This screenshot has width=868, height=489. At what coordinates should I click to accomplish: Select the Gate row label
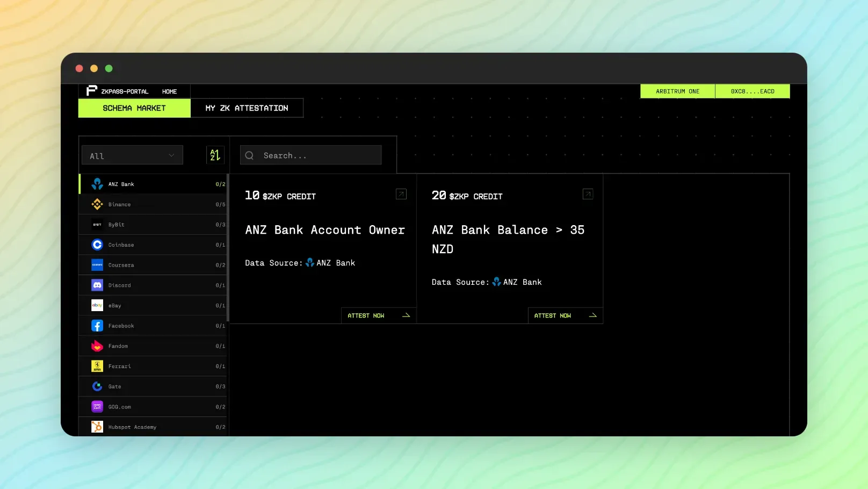pos(115,386)
